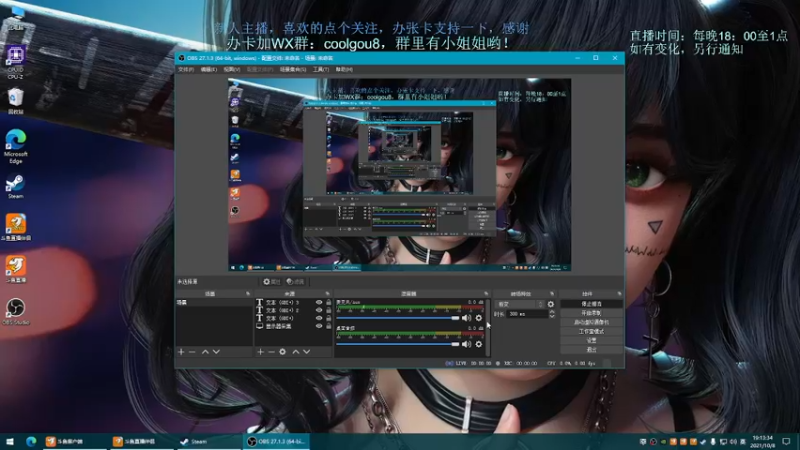Open Steam desktop shortcut

tap(15, 186)
